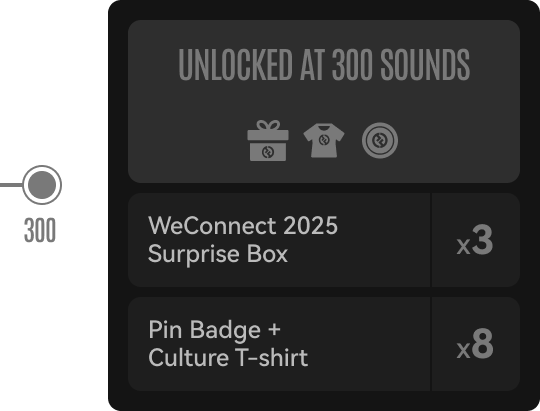Click the word SOUNDS in the heading

[x=425, y=64]
